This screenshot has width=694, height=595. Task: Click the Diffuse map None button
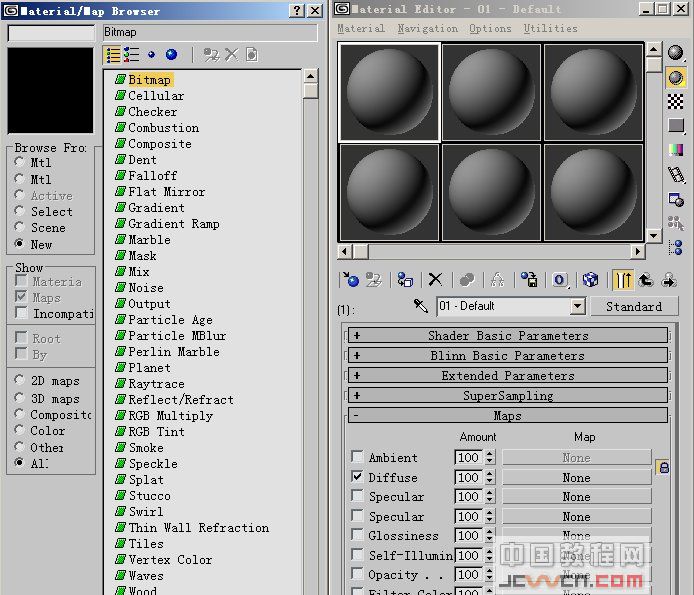[x=577, y=478]
